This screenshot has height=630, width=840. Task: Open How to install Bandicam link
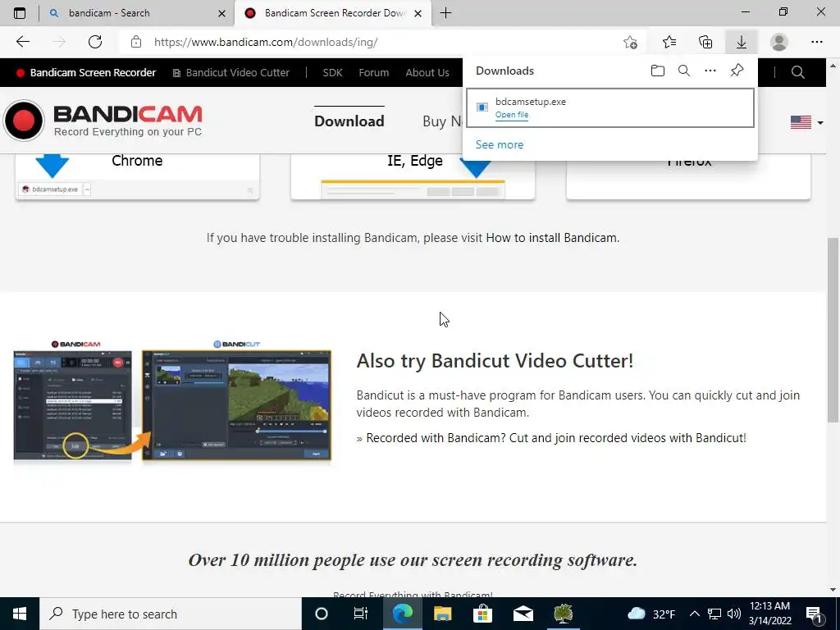(552, 237)
